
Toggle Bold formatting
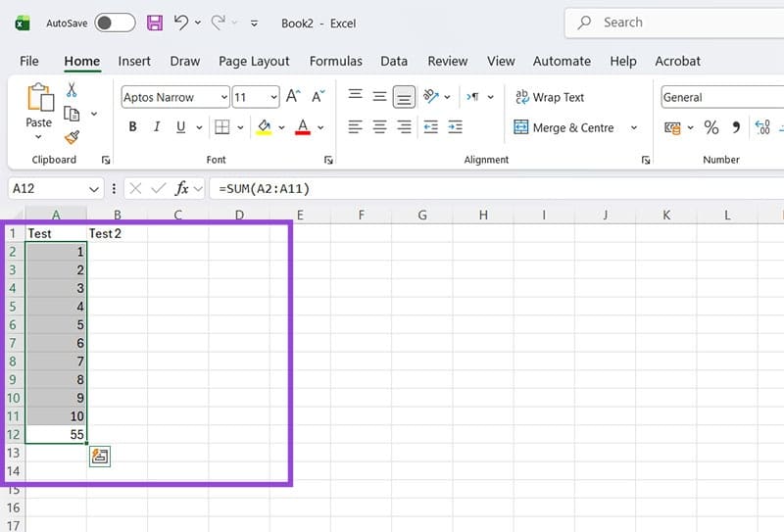(132, 127)
